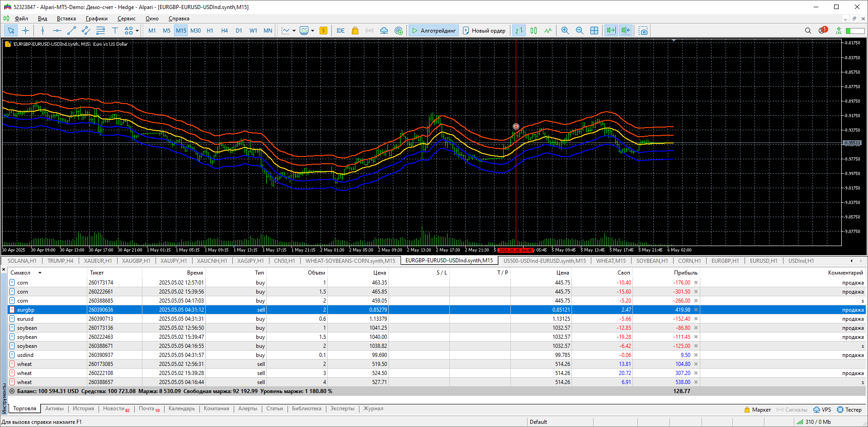
Task: Close the eurgbp sell position
Action: click(x=696, y=310)
